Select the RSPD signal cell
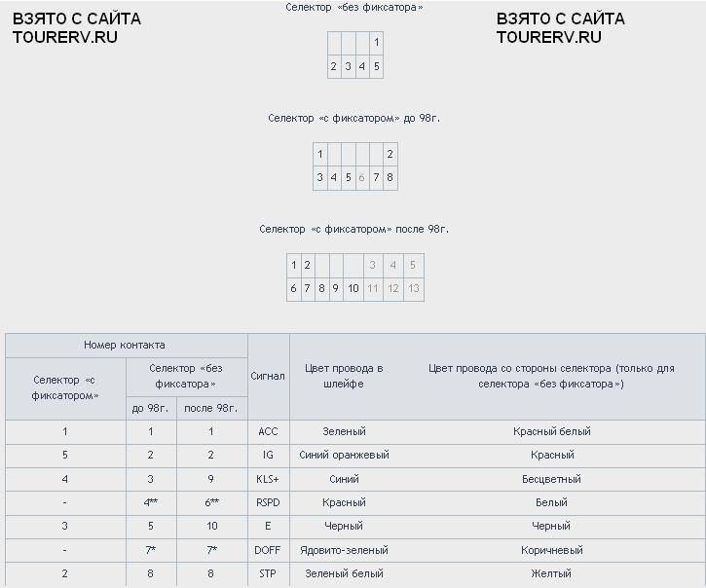The image size is (706, 588). pos(268,502)
